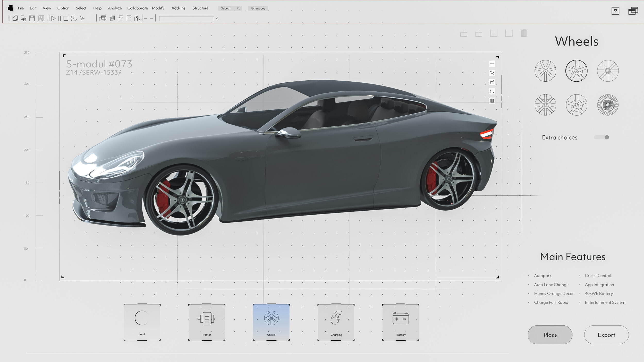The image size is (644, 362).
Task: Select the lasso tool next to the canvas
Action: point(492,82)
